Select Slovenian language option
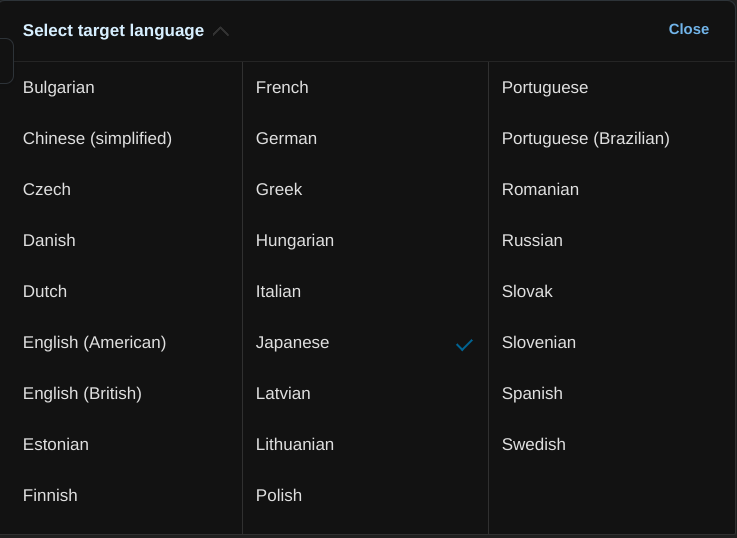737x538 pixels. pos(538,343)
